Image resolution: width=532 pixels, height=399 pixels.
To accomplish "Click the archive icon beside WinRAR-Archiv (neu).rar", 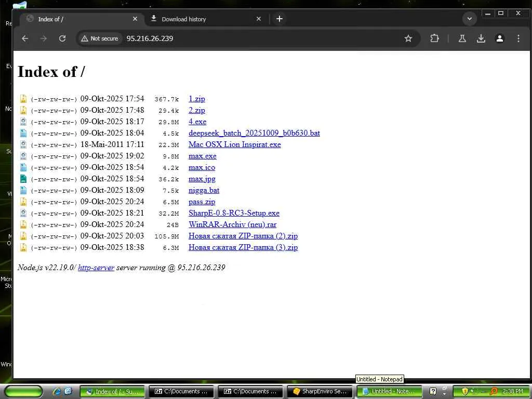I will coord(23,224).
